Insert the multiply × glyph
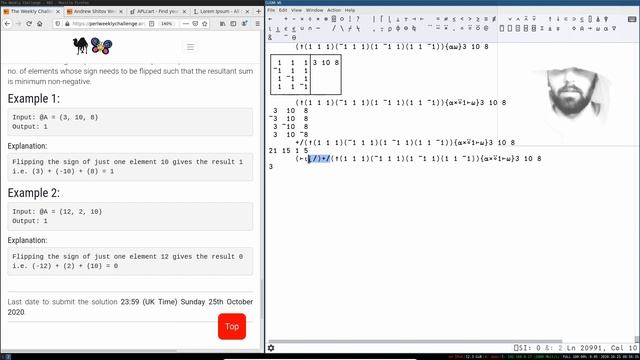 click(302, 19)
